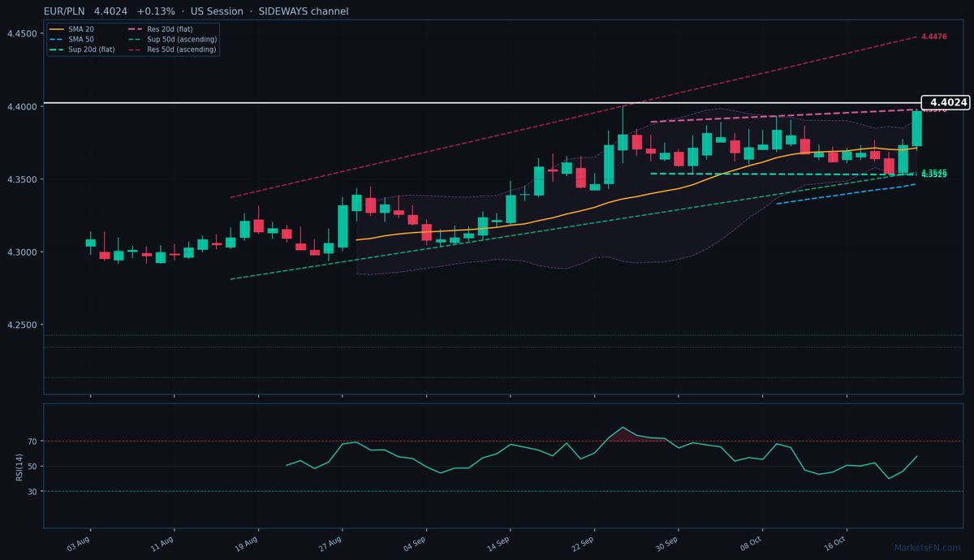Select the 19 Aug date label

coord(247,543)
